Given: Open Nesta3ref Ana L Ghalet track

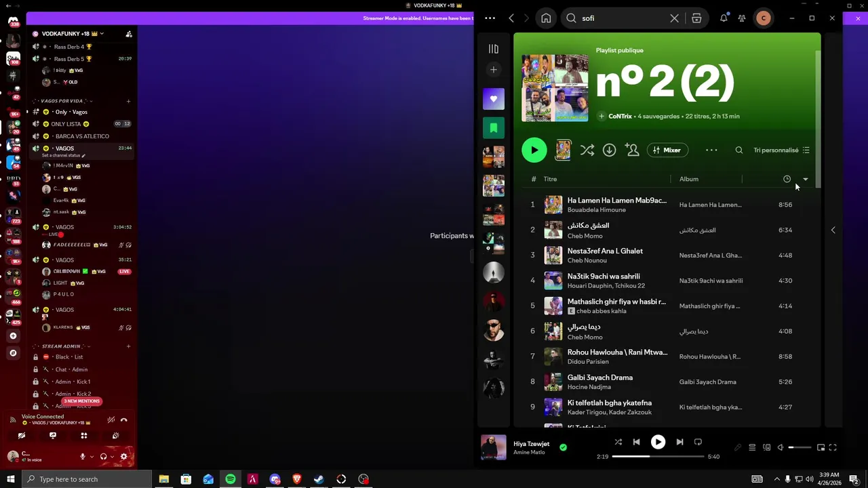Looking at the screenshot, I should (x=605, y=251).
